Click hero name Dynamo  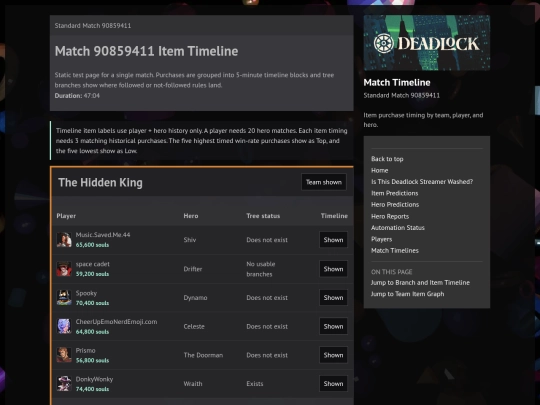tap(195, 298)
